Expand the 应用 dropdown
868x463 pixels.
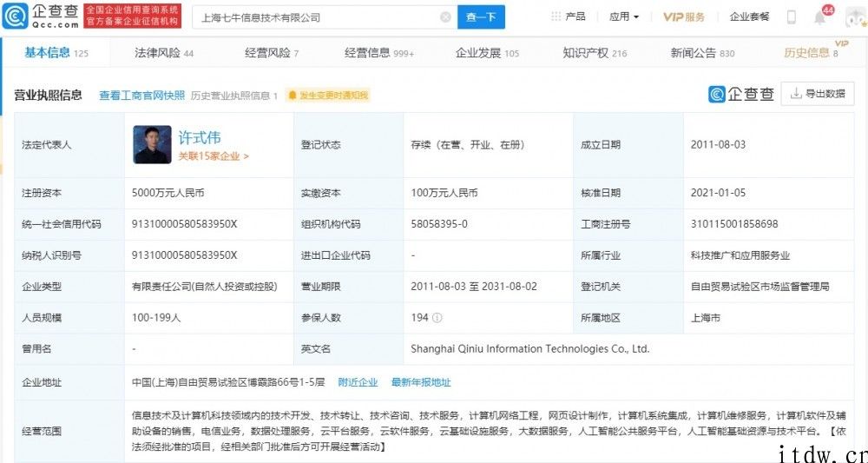(624, 17)
